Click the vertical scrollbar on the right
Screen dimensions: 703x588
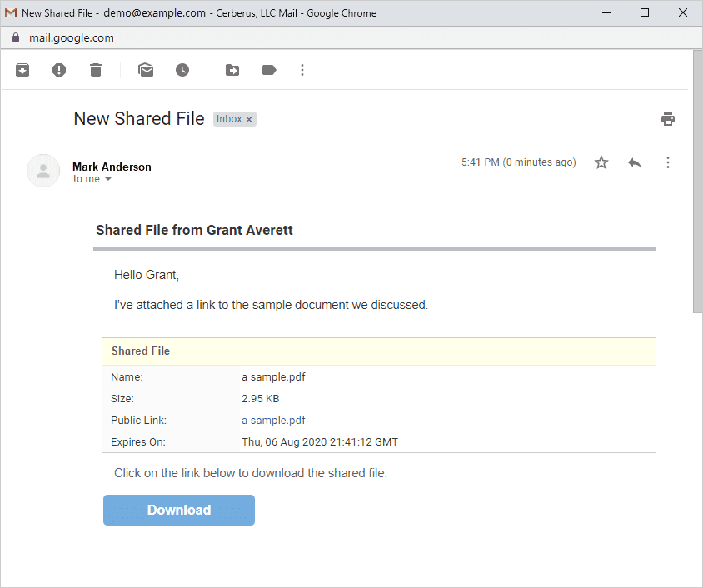pyautogui.click(x=697, y=183)
